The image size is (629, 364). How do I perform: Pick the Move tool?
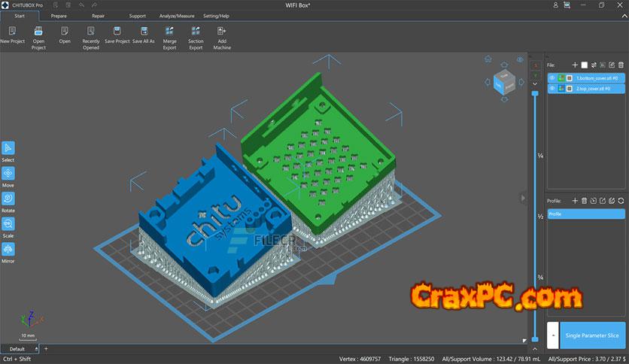[x=8, y=172]
